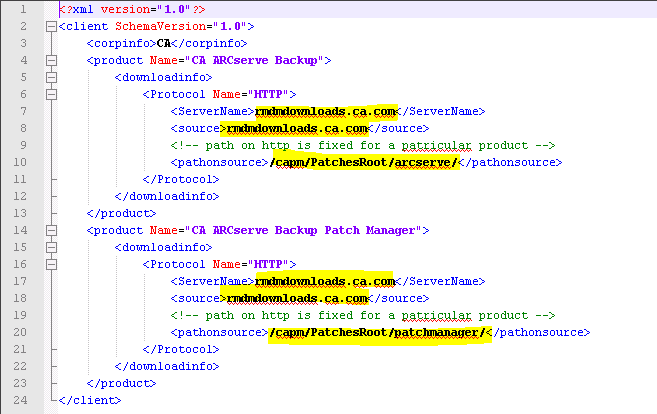This screenshot has width=657, height=414.
Task: Click highlighted rmdmdownloads.ca.com in ServerName on line 7
Action: (x=326, y=111)
